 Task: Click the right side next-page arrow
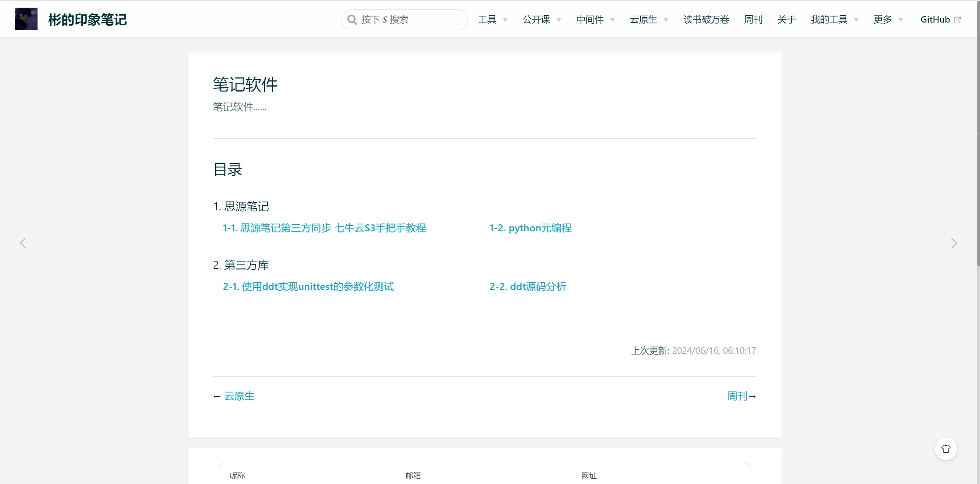pyautogui.click(x=954, y=243)
